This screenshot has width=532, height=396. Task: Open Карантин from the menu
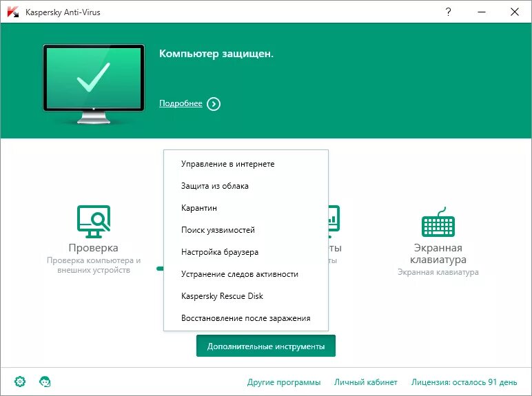click(246, 208)
